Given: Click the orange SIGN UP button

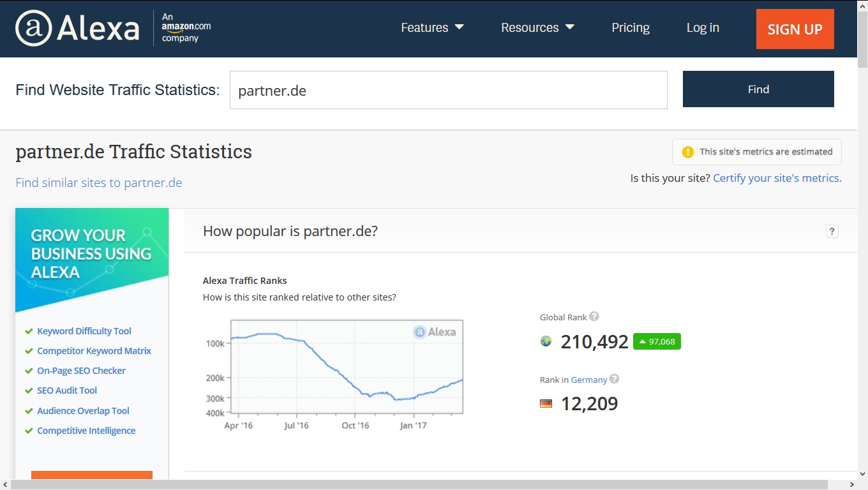Looking at the screenshot, I should pyautogui.click(x=795, y=29).
